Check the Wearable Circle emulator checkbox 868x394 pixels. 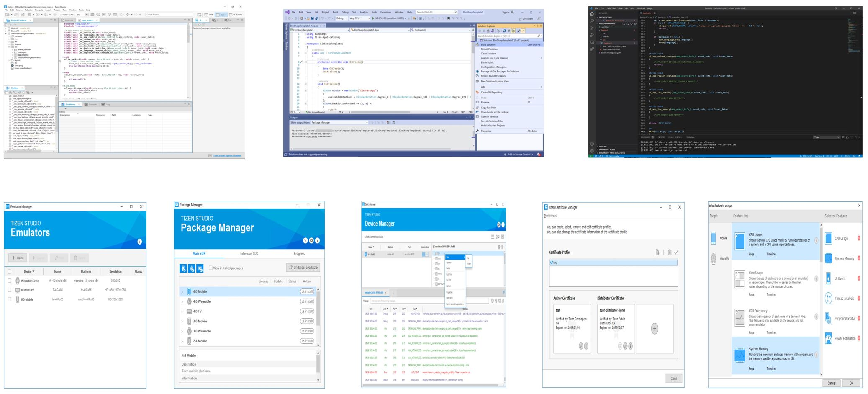pos(10,281)
